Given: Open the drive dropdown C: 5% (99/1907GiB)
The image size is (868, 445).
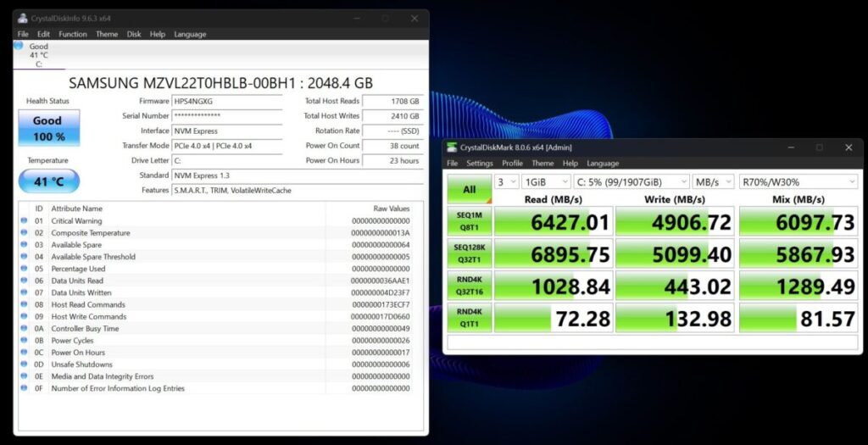Looking at the screenshot, I should (631, 181).
